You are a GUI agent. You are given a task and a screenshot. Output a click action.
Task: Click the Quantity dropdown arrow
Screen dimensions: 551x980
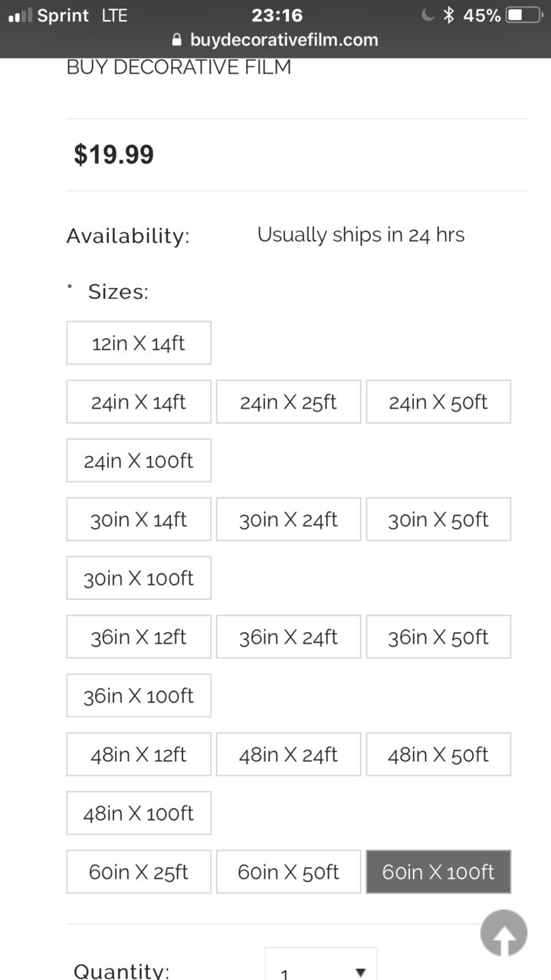[x=360, y=972]
